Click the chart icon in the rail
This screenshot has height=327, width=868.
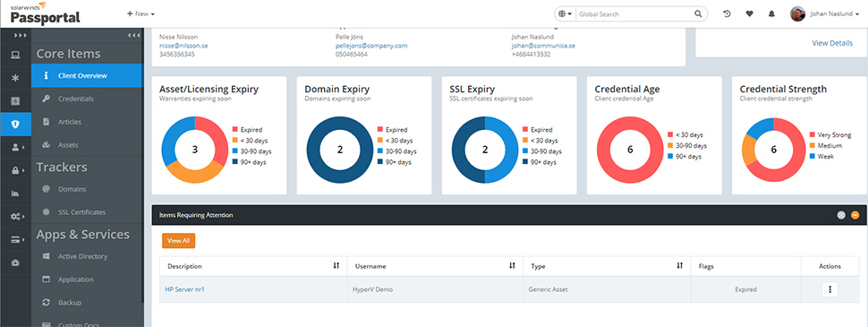coord(15,194)
